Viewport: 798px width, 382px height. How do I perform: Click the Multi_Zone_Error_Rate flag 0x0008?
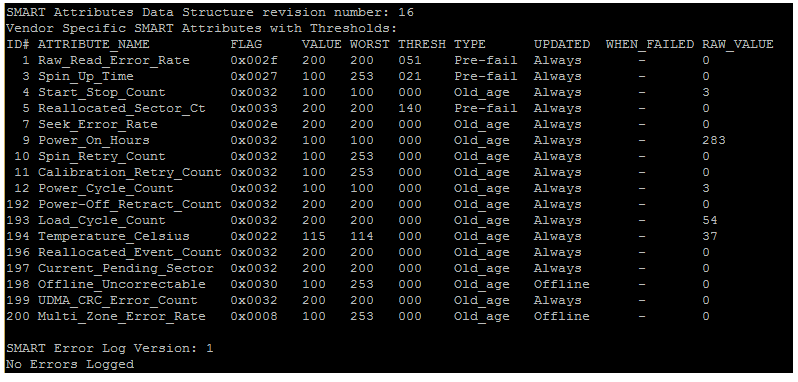254,316
